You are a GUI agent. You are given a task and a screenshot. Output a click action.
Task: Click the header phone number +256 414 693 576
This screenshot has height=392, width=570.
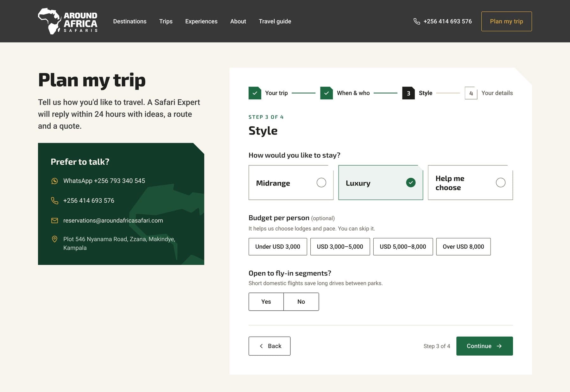pyautogui.click(x=447, y=21)
